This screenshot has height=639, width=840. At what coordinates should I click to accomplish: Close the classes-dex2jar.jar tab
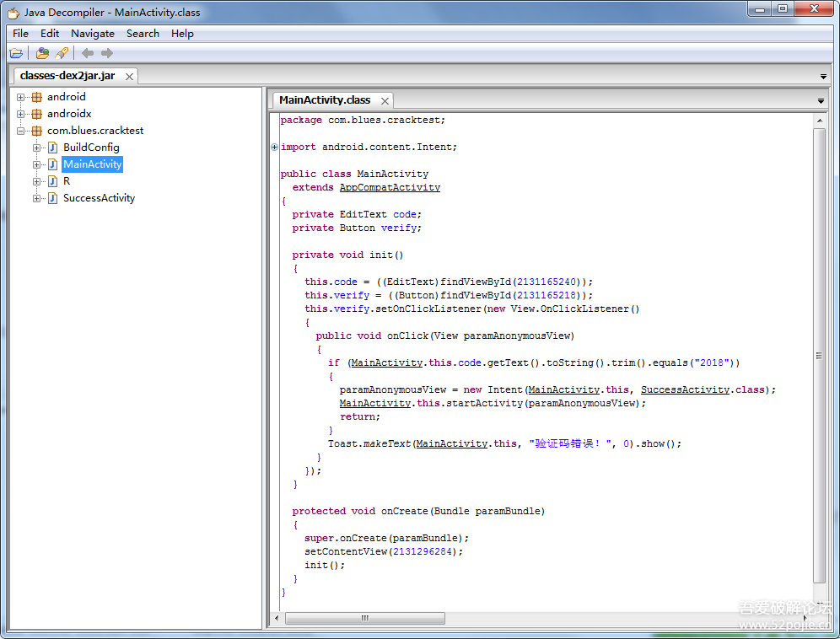130,76
